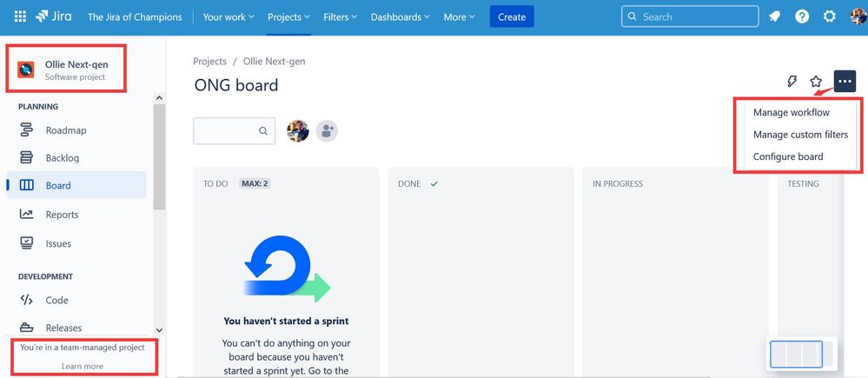Open Dashboards dropdown menu
The image size is (868, 378).
click(401, 17)
